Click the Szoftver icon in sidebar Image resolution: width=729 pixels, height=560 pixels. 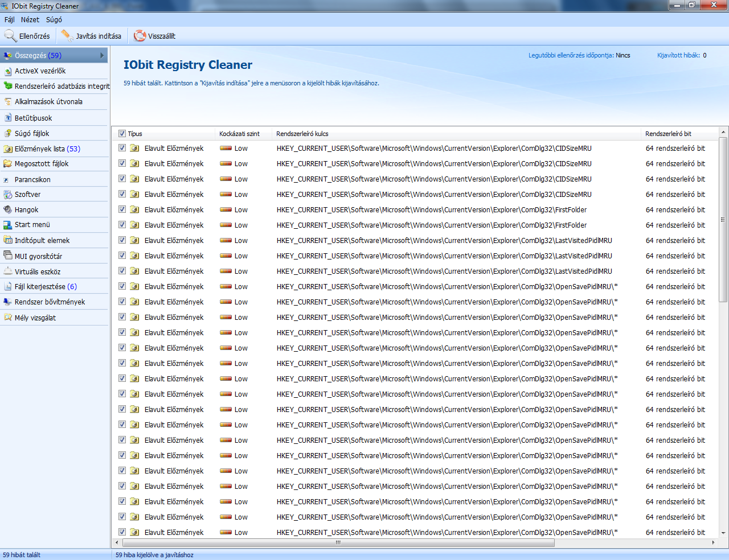pyautogui.click(x=8, y=194)
